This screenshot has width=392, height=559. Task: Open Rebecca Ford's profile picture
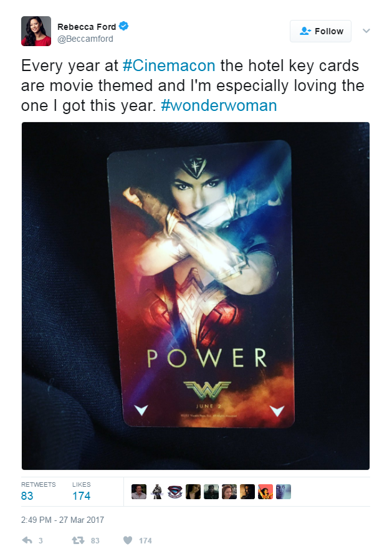36,31
